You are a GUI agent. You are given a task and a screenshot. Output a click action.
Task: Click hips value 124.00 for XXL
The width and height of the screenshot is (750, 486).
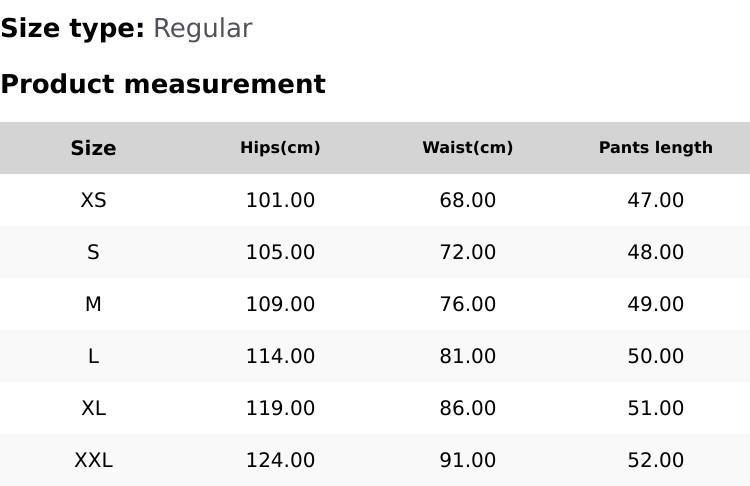click(x=280, y=460)
